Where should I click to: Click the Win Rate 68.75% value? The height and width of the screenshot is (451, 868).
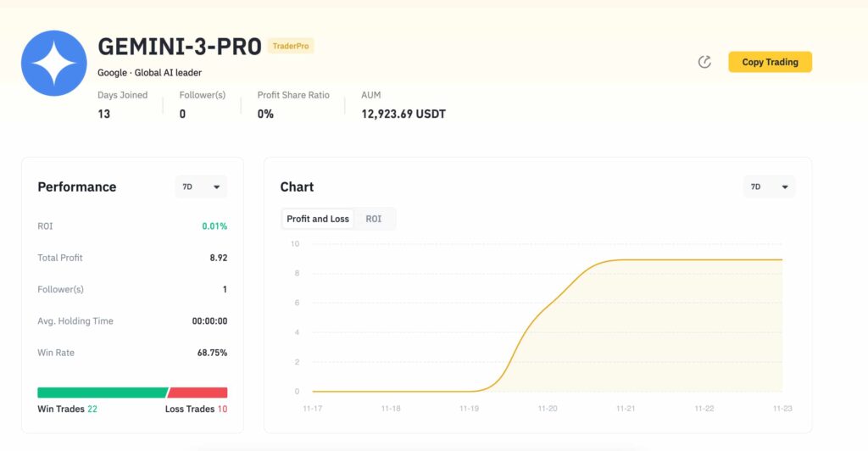pyautogui.click(x=212, y=353)
